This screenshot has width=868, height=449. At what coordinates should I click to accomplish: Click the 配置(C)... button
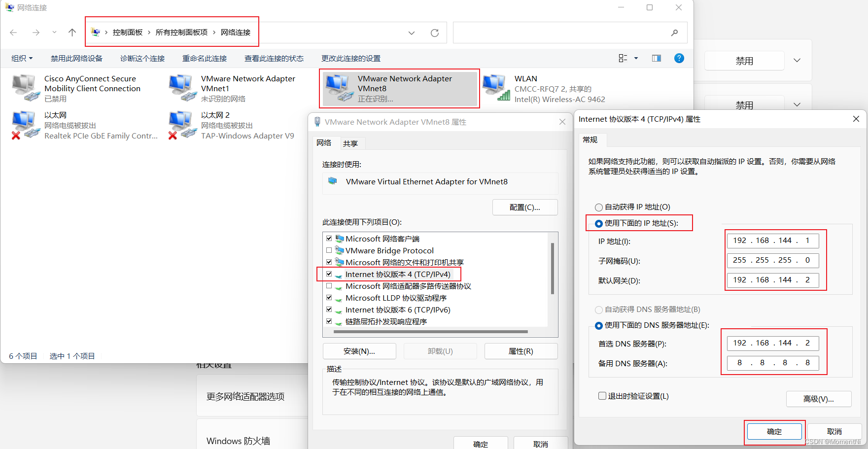525,207
